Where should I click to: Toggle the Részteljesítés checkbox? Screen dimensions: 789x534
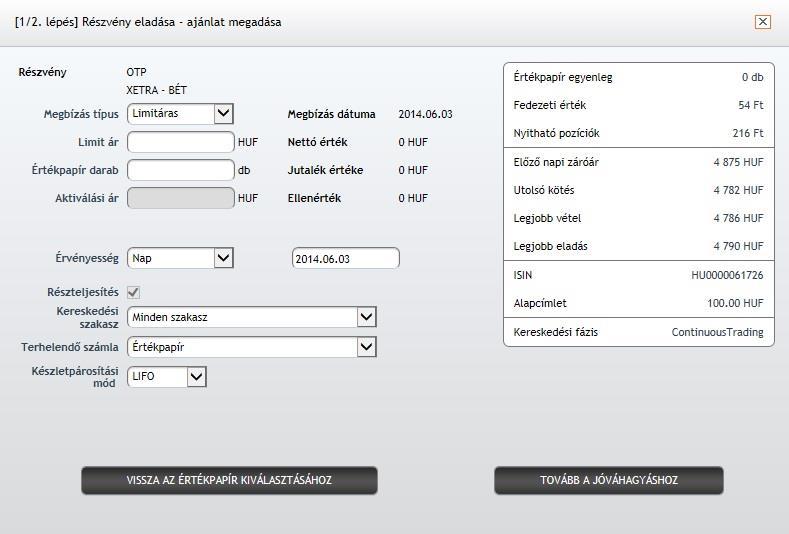coord(133,292)
